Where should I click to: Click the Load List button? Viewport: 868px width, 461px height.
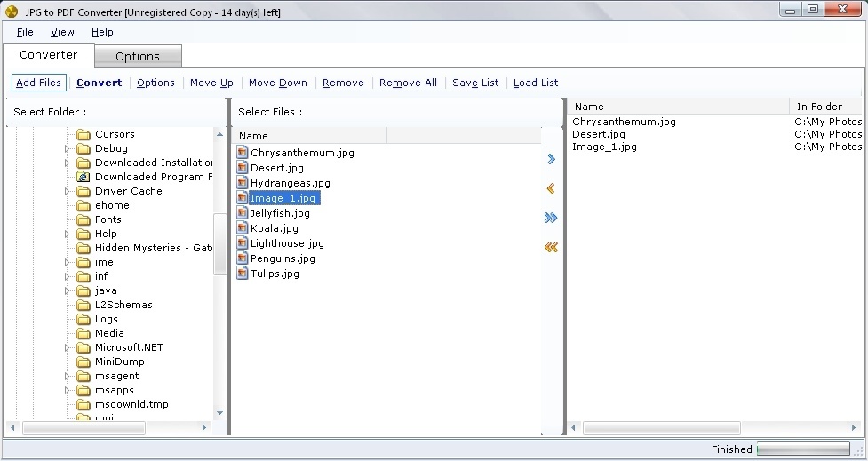point(536,83)
